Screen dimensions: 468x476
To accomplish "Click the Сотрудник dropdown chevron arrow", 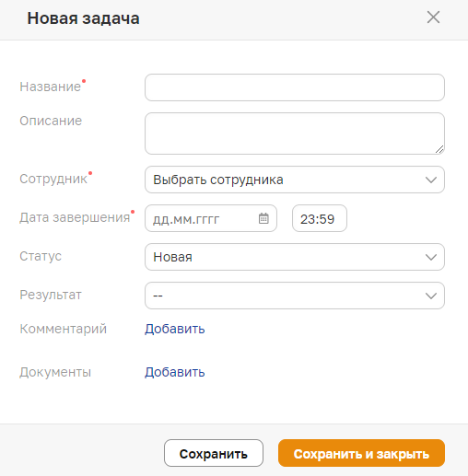I will pos(431,180).
